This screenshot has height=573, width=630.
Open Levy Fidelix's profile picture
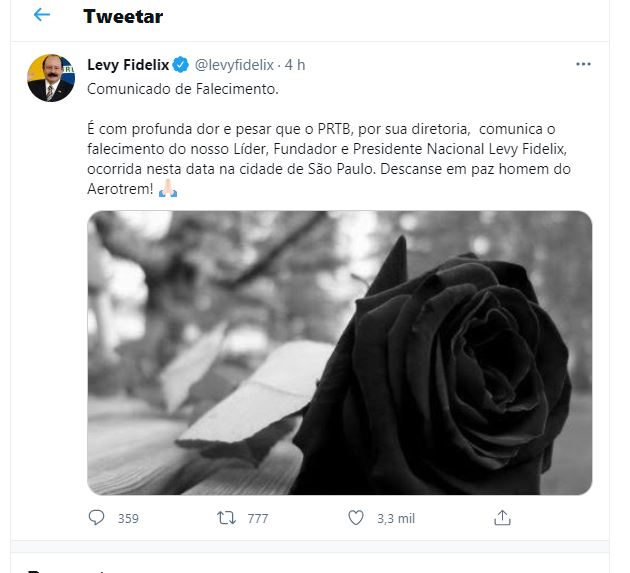[51, 78]
